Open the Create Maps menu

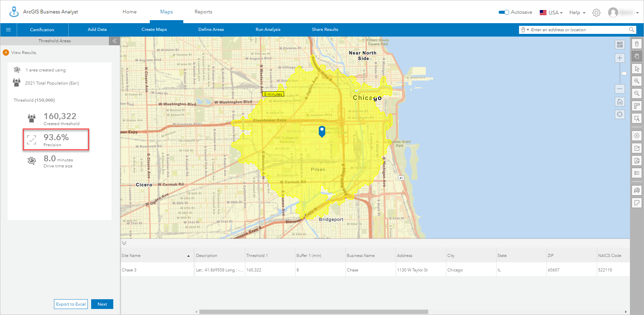tap(154, 30)
